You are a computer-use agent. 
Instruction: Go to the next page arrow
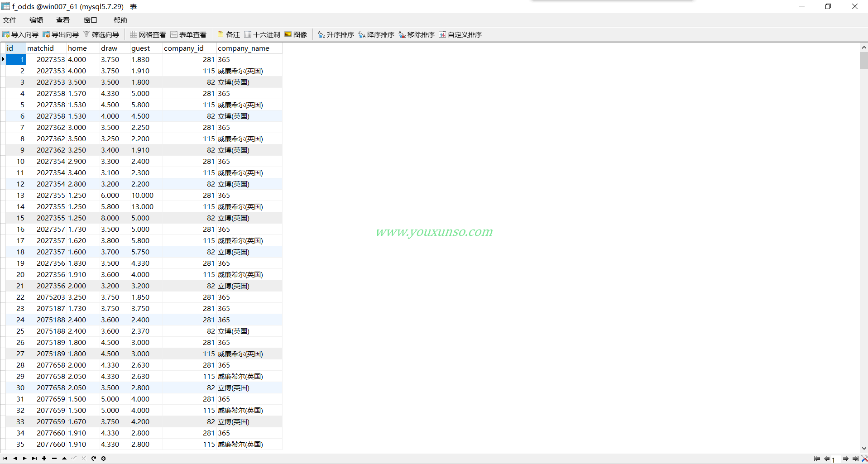845,459
